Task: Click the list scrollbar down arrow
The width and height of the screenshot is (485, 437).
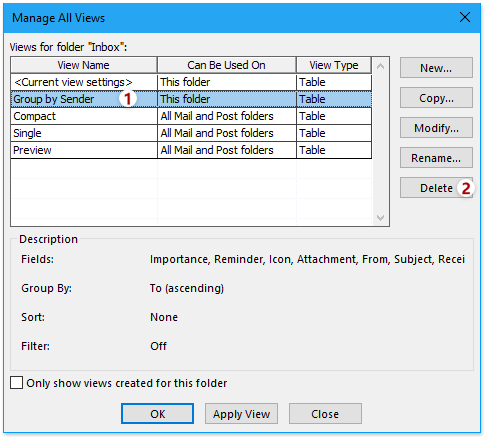Action: [x=380, y=218]
